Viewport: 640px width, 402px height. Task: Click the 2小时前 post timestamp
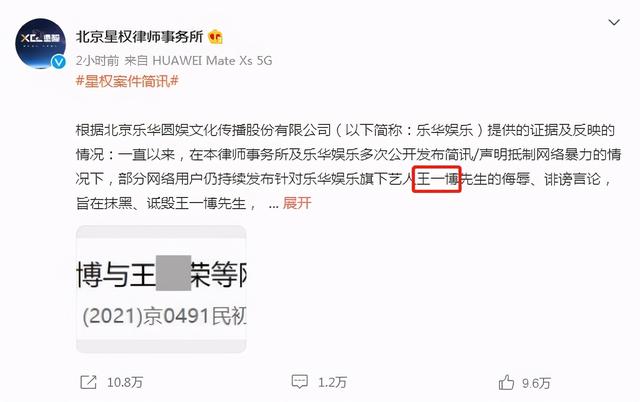pyautogui.click(x=97, y=61)
